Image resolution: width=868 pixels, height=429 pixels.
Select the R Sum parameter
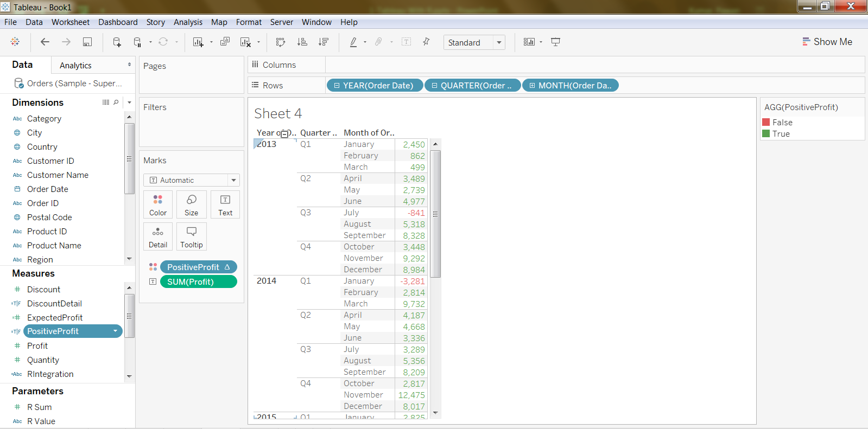[x=40, y=407]
